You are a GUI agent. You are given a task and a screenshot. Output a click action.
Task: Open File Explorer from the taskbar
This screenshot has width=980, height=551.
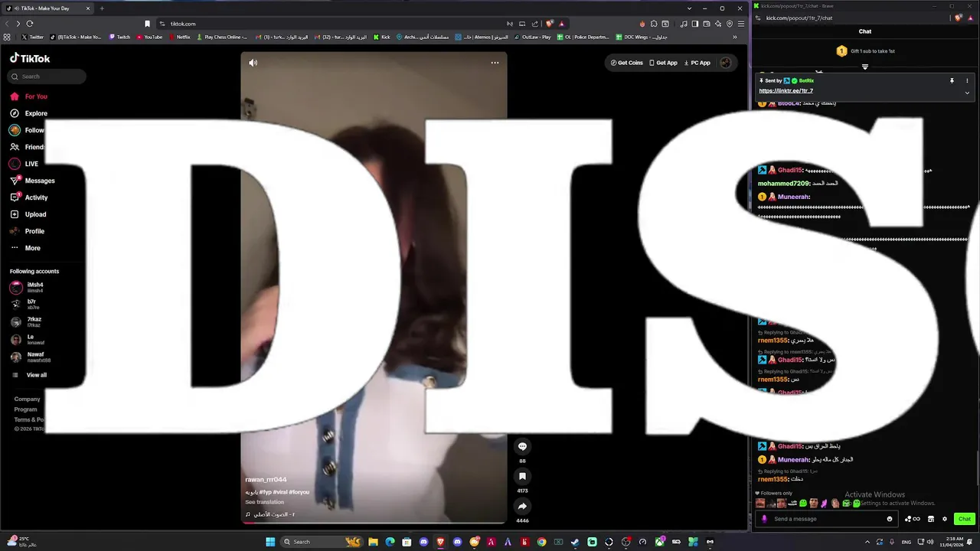[x=373, y=542]
